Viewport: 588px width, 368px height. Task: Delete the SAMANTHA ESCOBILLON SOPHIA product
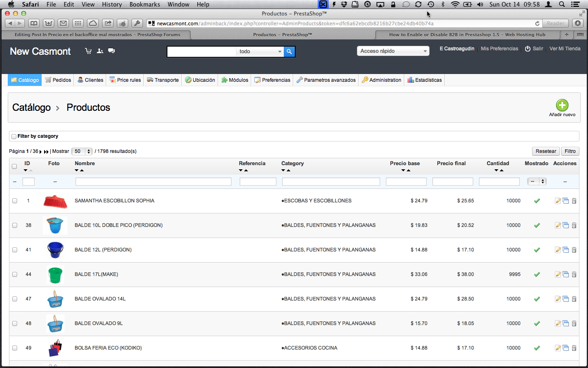574,201
